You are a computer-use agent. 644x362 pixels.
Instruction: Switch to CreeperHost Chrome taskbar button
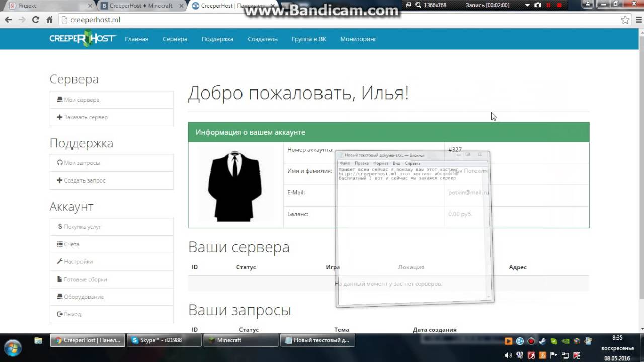88,340
